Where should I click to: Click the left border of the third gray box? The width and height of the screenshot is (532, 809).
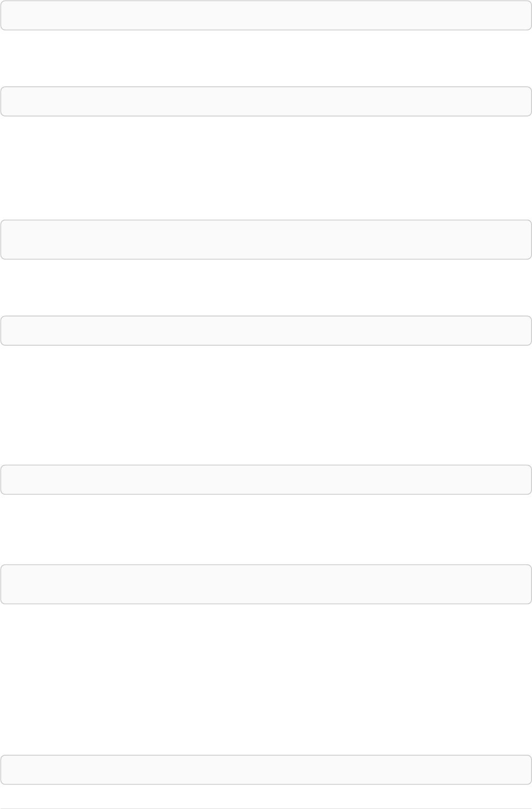click(1, 240)
